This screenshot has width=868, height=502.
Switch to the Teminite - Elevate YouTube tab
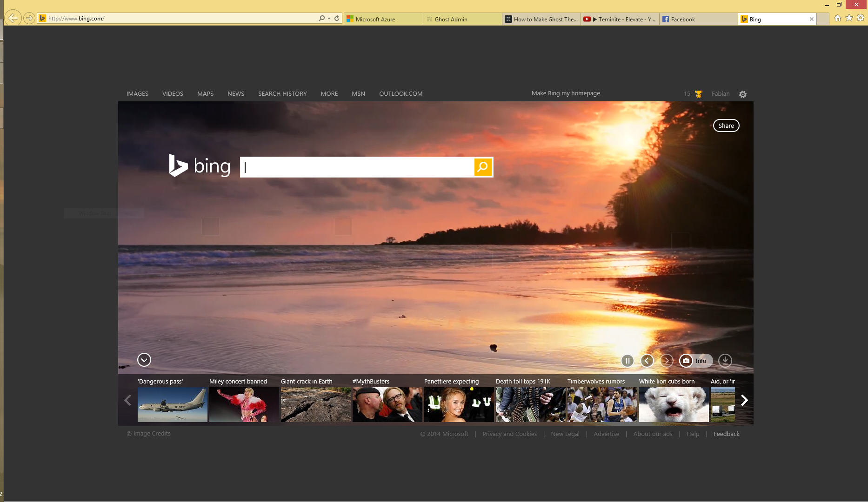620,19
